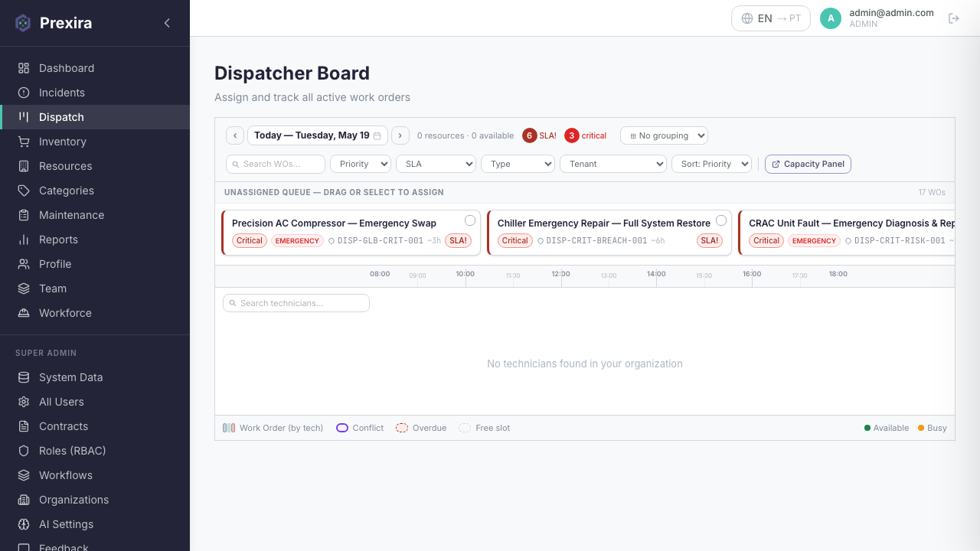Click the System Data database icon

coord(24,377)
